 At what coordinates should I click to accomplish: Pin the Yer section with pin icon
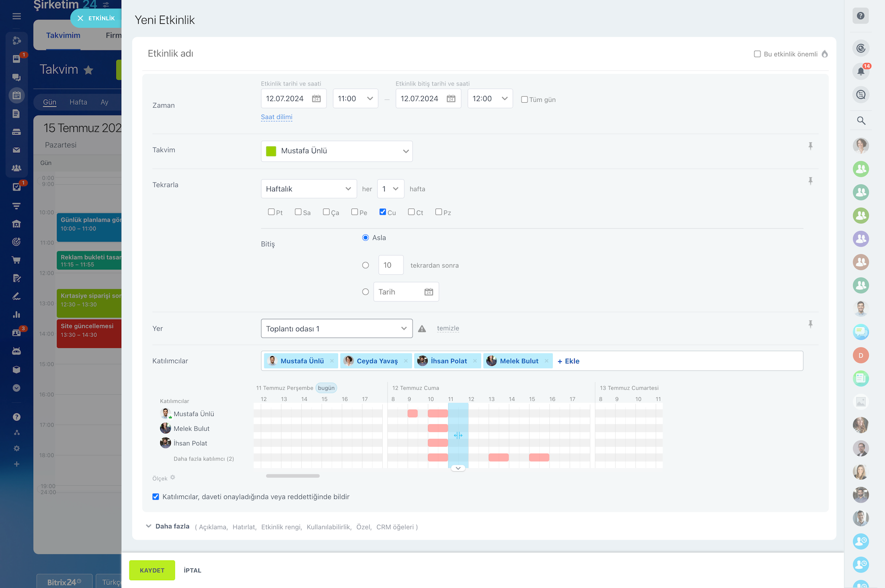pyautogui.click(x=810, y=324)
